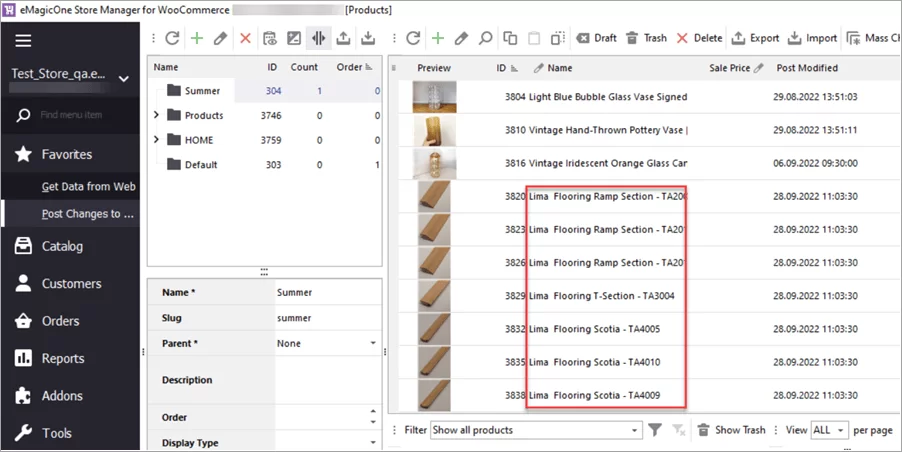This screenshot has height=452, width=902.
Task: Open Catalog in the sidebar
Action: [x=62, y=246]
